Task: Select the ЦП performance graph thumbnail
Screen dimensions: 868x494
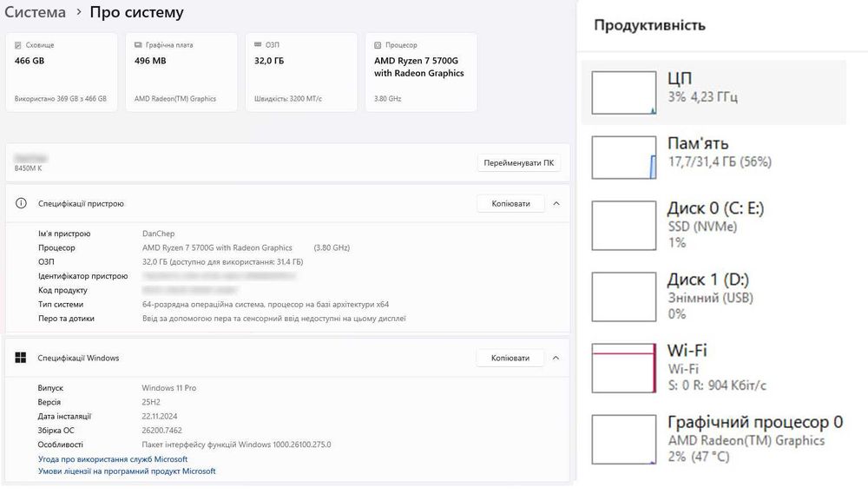Action: [x=624, y=93]
